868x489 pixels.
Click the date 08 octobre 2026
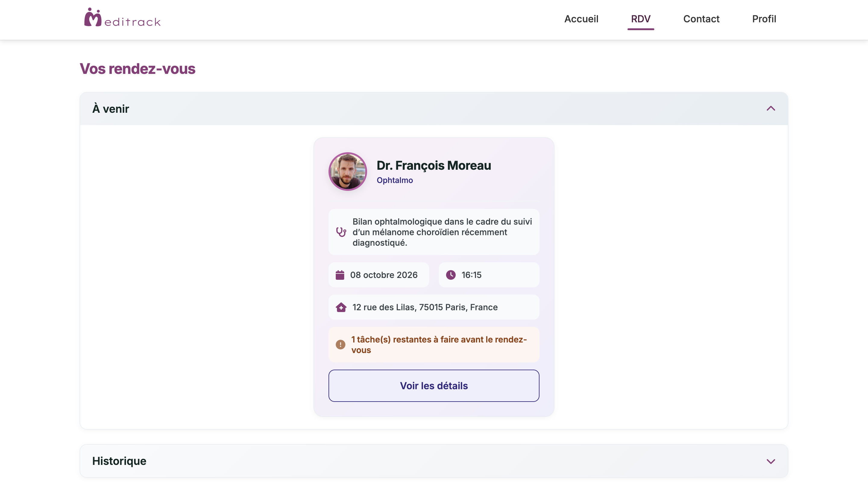[384, 275]
